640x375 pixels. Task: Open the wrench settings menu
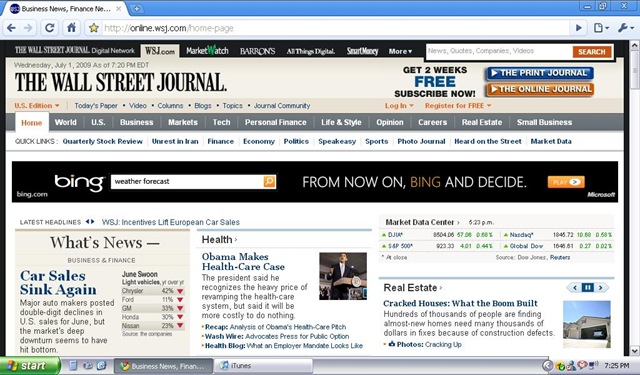pos(625,28)
